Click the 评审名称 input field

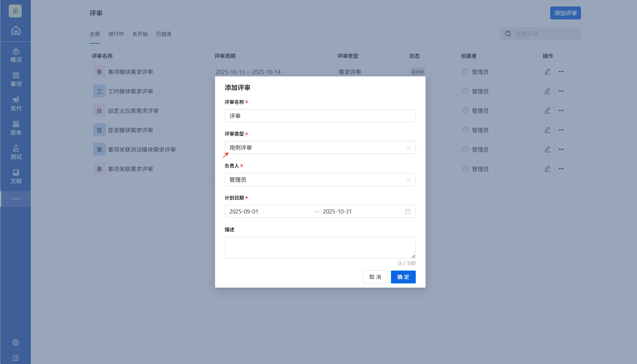click(x=320, y=116)
